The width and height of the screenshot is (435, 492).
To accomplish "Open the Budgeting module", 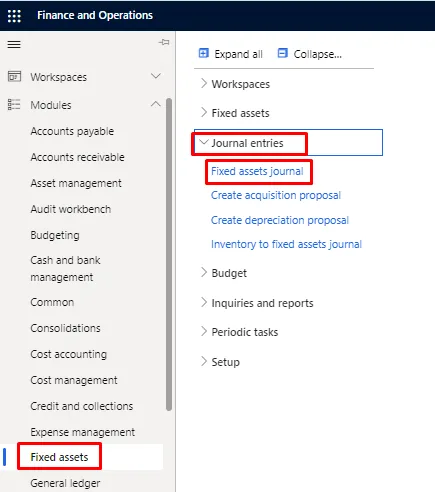I will click(55, 235).
